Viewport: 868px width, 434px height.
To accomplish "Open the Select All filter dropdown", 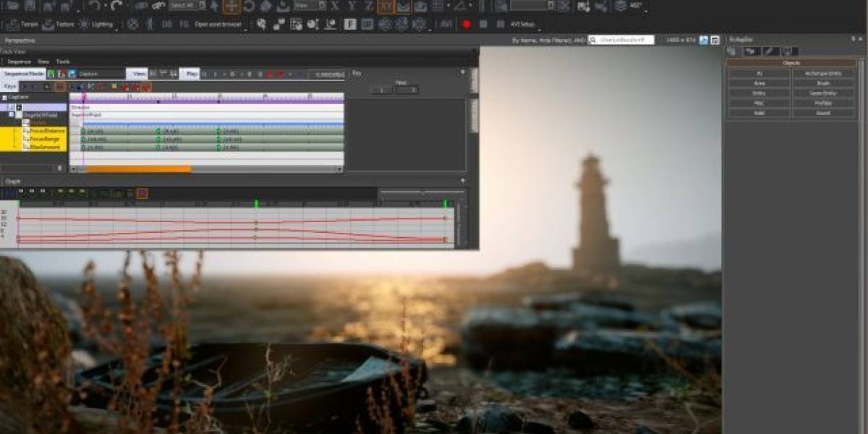I will coord(187,6).
